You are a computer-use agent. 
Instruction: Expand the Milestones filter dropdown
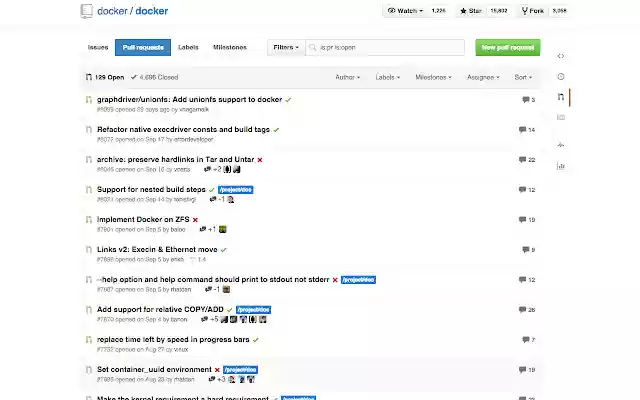[433, 77]
